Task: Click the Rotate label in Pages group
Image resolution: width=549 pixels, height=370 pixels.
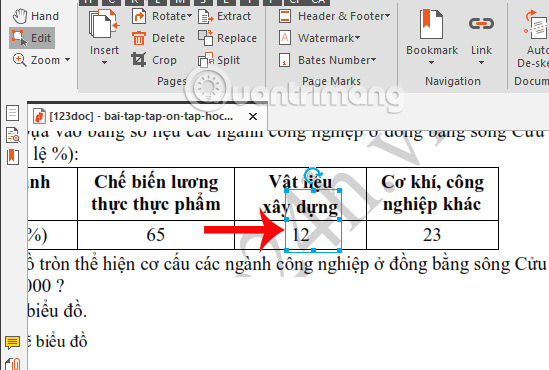Action: coord(169,16)
